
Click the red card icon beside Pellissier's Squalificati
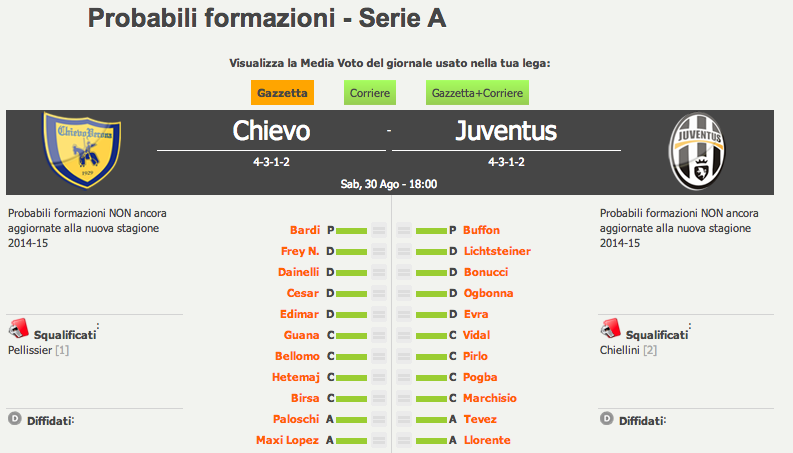(19, 329)
